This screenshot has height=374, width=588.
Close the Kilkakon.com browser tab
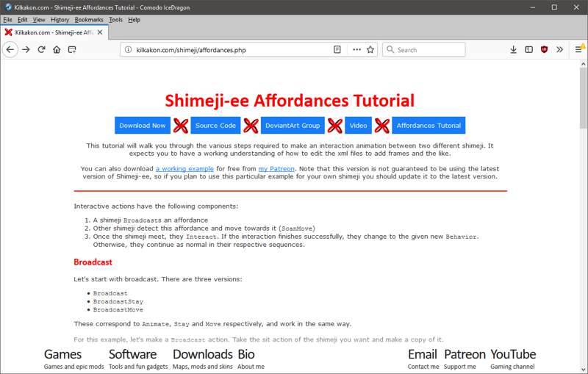click(99, 32)
